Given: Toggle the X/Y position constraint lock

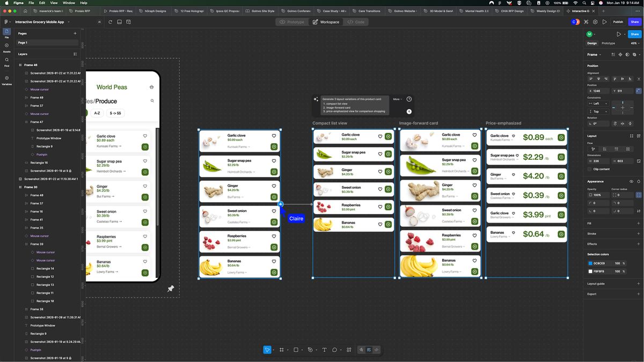Looking at the screenshot, I should (638, 91).
